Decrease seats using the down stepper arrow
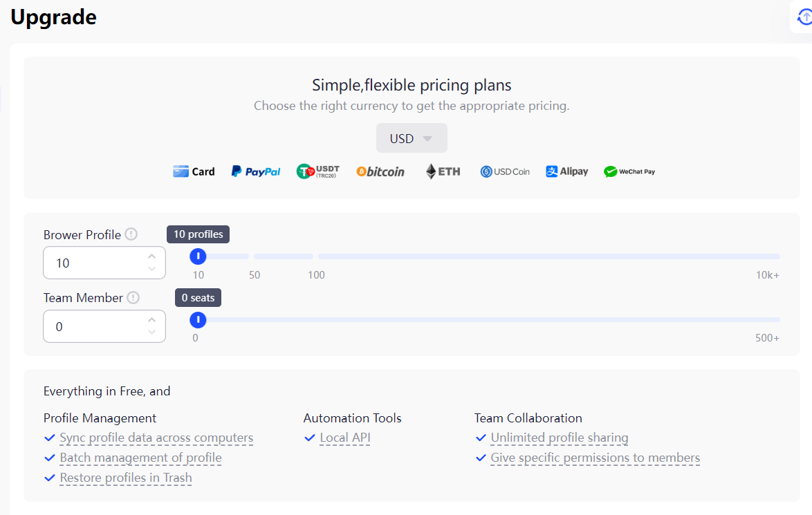Screen dimensions: 812x515 pos(151,332)
